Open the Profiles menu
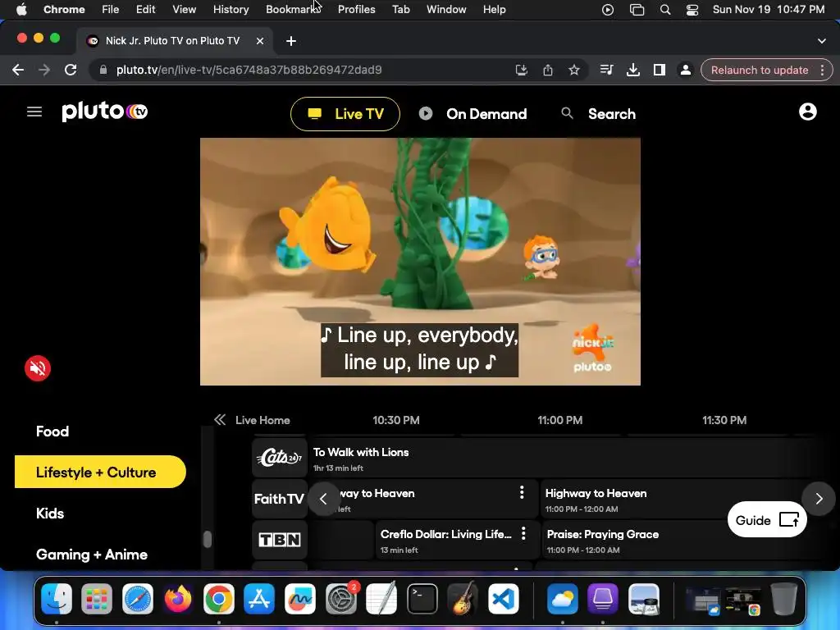 [x=356, y=9]
